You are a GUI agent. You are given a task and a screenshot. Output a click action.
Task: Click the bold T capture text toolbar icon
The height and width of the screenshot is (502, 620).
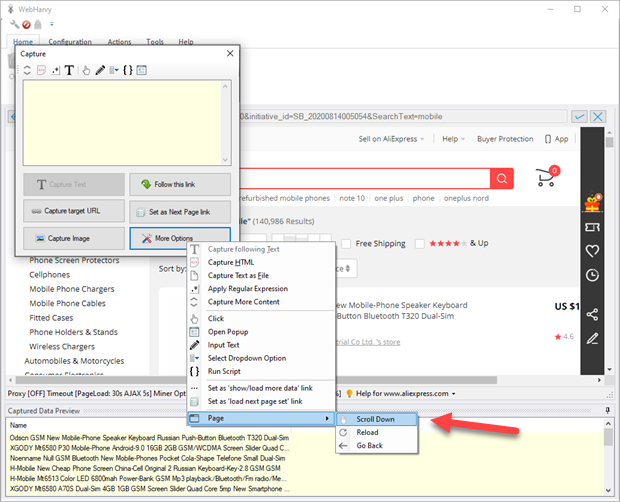69,70
